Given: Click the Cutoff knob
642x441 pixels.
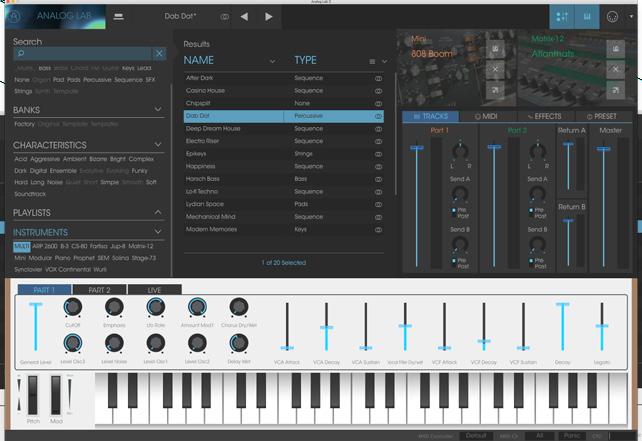Looking at the screenshot, I should pyautogui.click(x=72, y=307).
